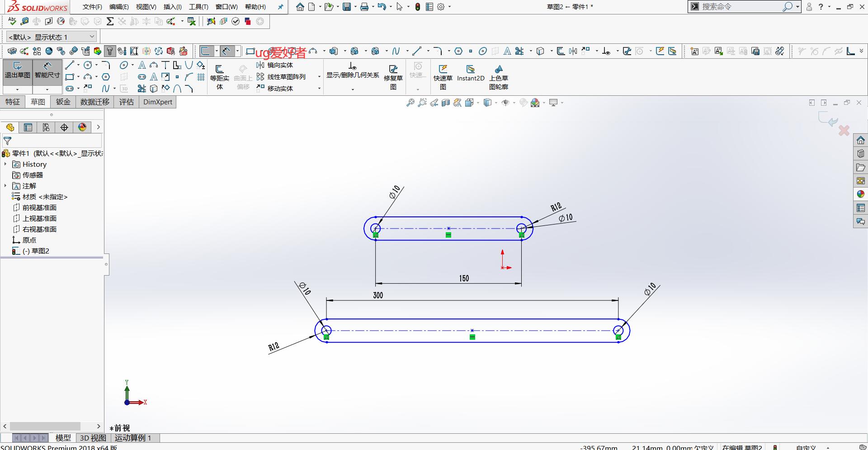
Task: Select the 智能尺寸 smart dimension tool
Action: (47, 71)
